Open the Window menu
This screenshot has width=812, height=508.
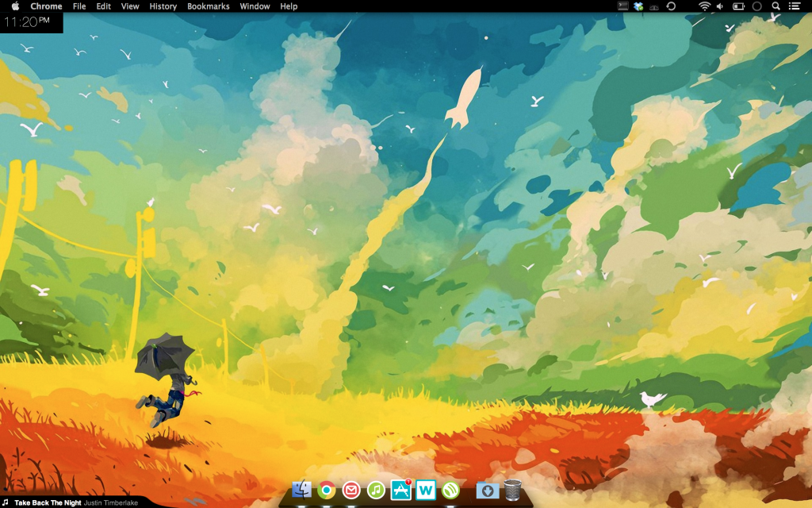[x=255, y=6]
